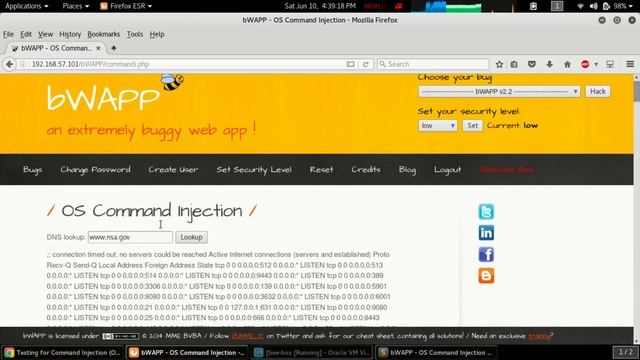Open the dropdown arrow beside red addon icon
Image resolution: width=640 pixels, height=360 pixels.
(x=596, y=64)
